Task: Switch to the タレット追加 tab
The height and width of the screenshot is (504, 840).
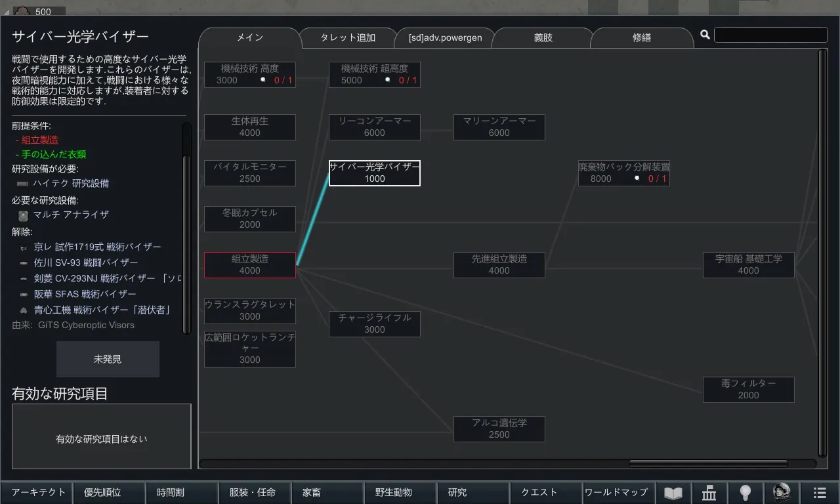Action: pyautogui.click(x=348, y=38)
